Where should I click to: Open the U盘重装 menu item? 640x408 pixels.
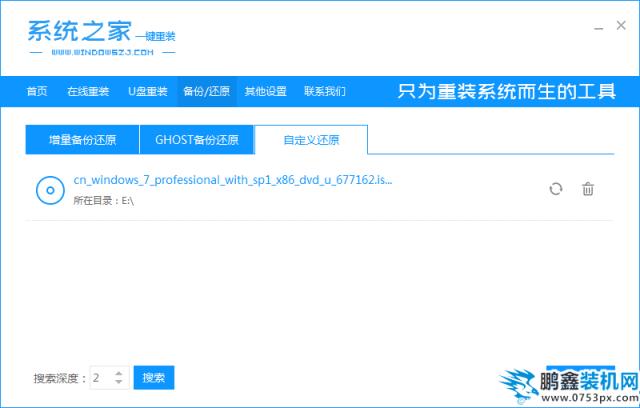148,91
